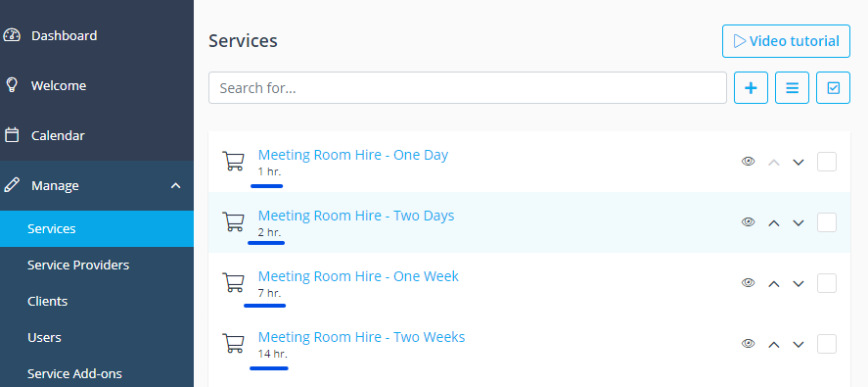Move Meeting Room Hire - One Day down
Screen dimensions: 868x387
798,162
